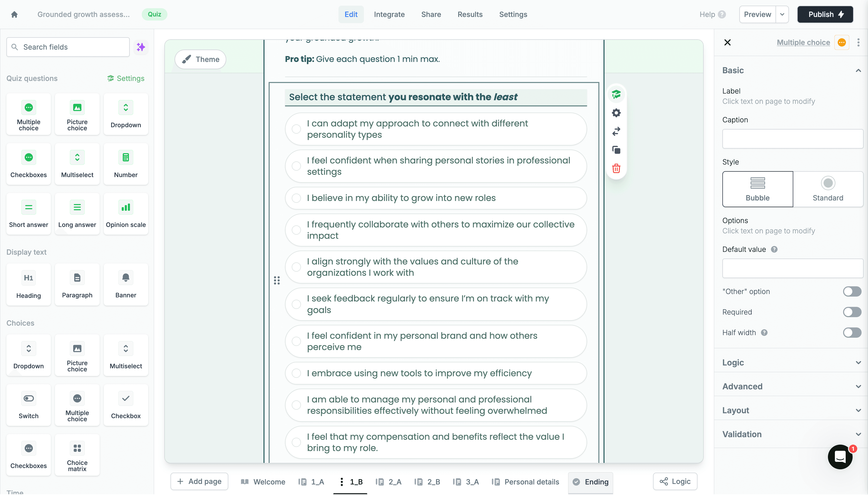The width and height of the screenshot is (868, 495).
Task: Open the Preview dropdown arrow
Action: (x=782, y=14)
